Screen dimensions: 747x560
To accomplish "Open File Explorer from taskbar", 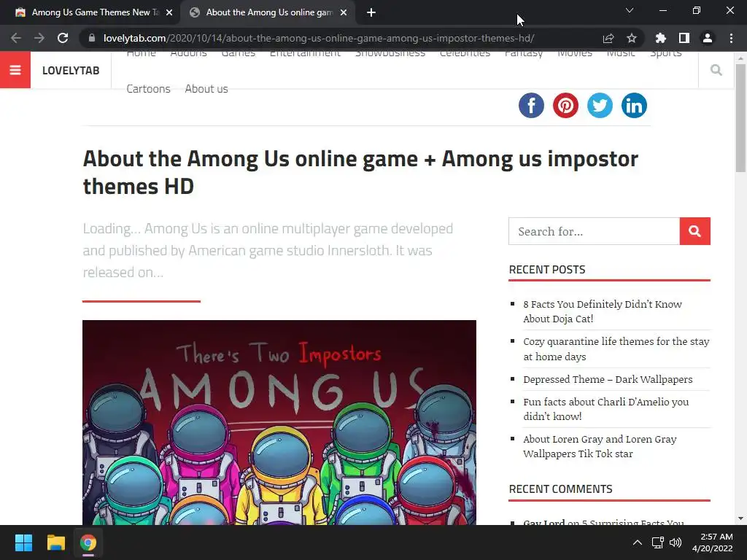I will point(55,542).
